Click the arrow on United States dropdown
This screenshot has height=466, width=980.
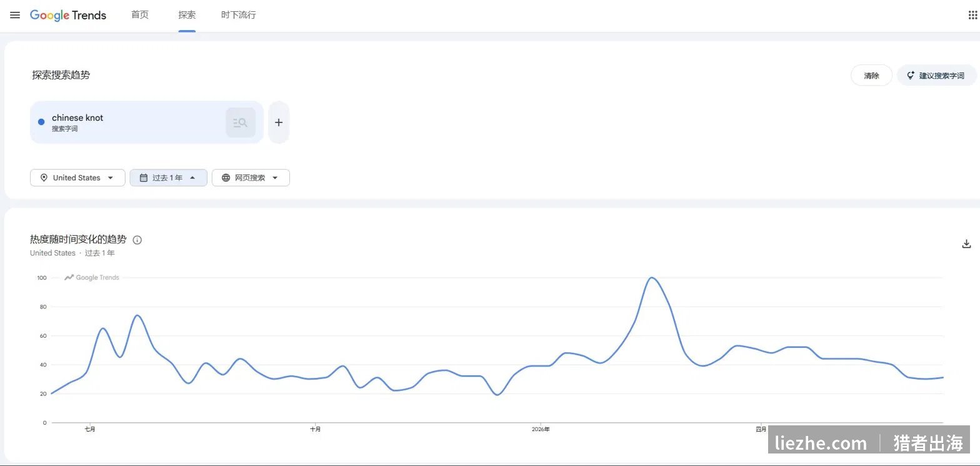111,178
